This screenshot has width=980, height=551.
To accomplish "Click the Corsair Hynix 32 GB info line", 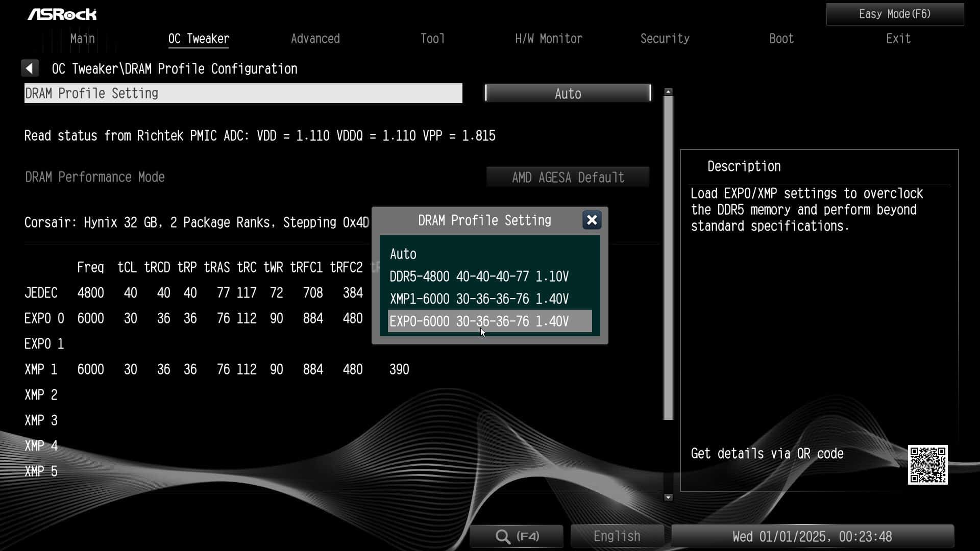I will [x=197, y=222].
